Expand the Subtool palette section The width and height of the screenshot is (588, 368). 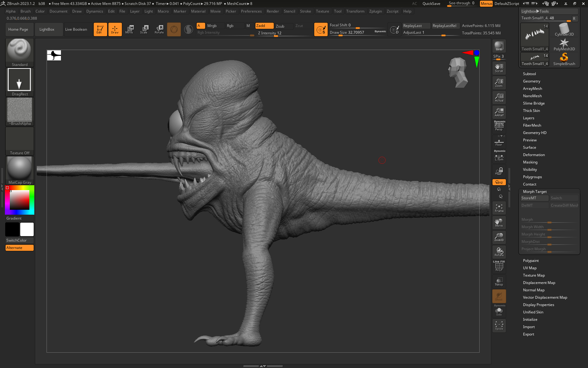coord(529,74)
